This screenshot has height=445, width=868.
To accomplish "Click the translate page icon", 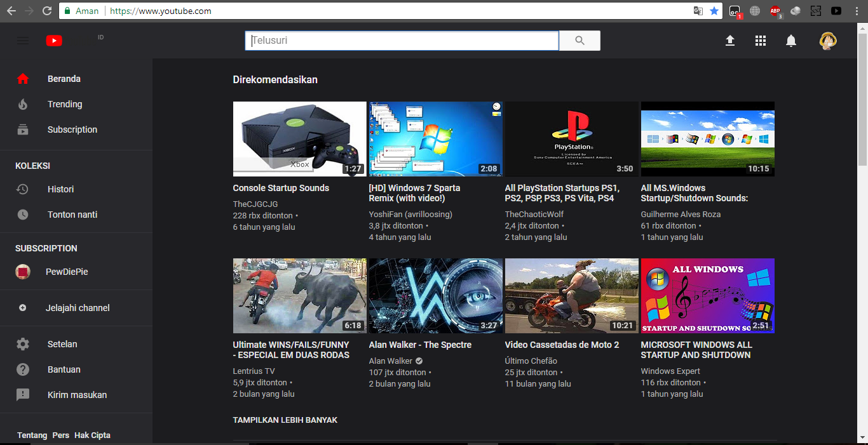I will [698, 11].
